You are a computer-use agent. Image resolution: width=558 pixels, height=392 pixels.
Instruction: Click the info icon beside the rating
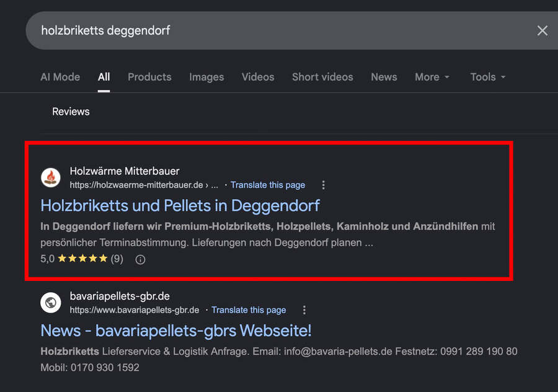[140, 259]
